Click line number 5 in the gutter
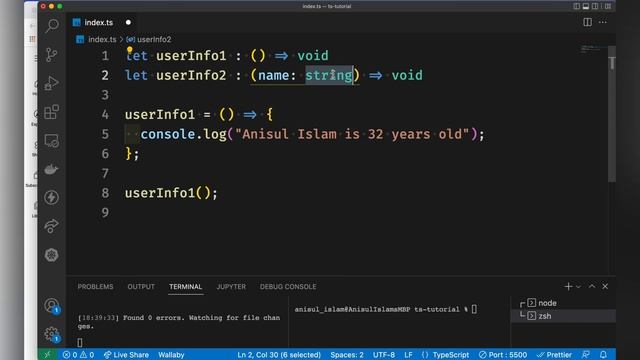The width and height of the screenshot is (640, 360). tap(105, 134)
